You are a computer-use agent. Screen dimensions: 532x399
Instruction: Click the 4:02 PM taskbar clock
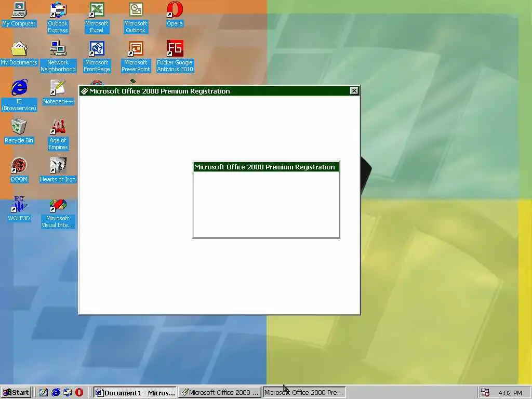[x=510, y=393]
